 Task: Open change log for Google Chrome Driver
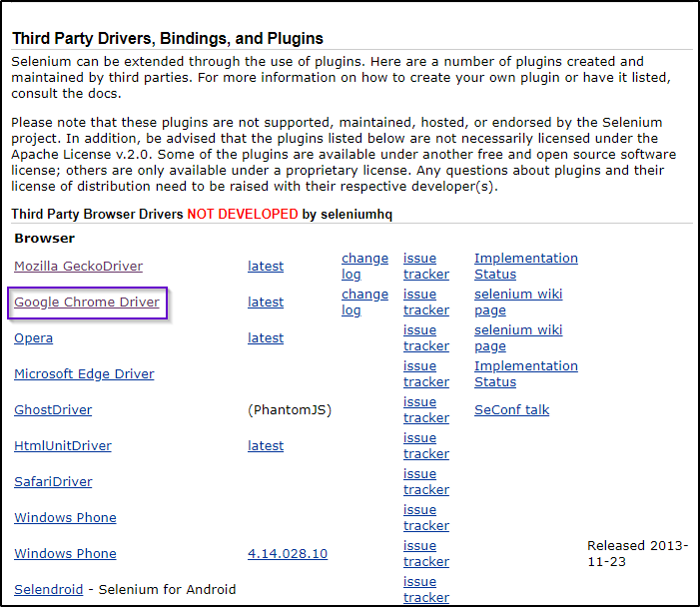(364, 303)
